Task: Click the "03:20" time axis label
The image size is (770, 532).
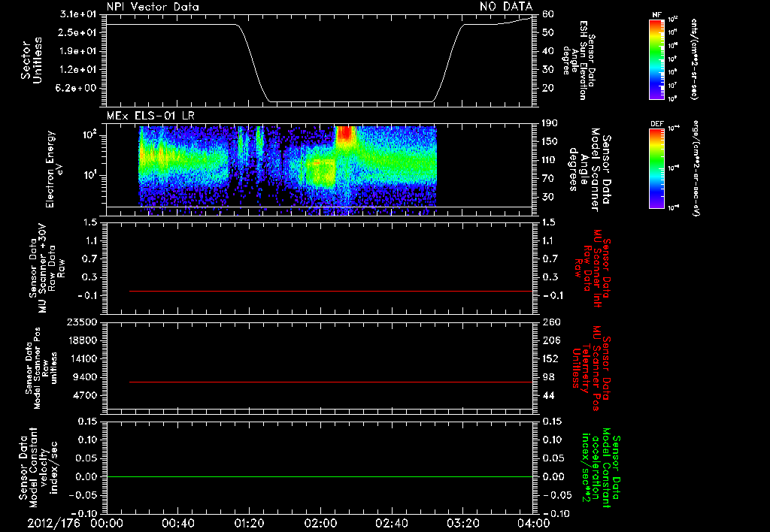Action: click(x=462, y=523)
